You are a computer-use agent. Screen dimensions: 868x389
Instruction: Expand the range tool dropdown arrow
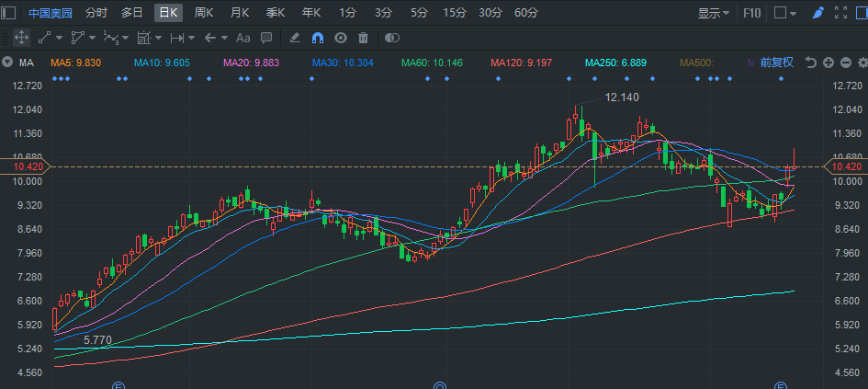click(x=192, y=39)
